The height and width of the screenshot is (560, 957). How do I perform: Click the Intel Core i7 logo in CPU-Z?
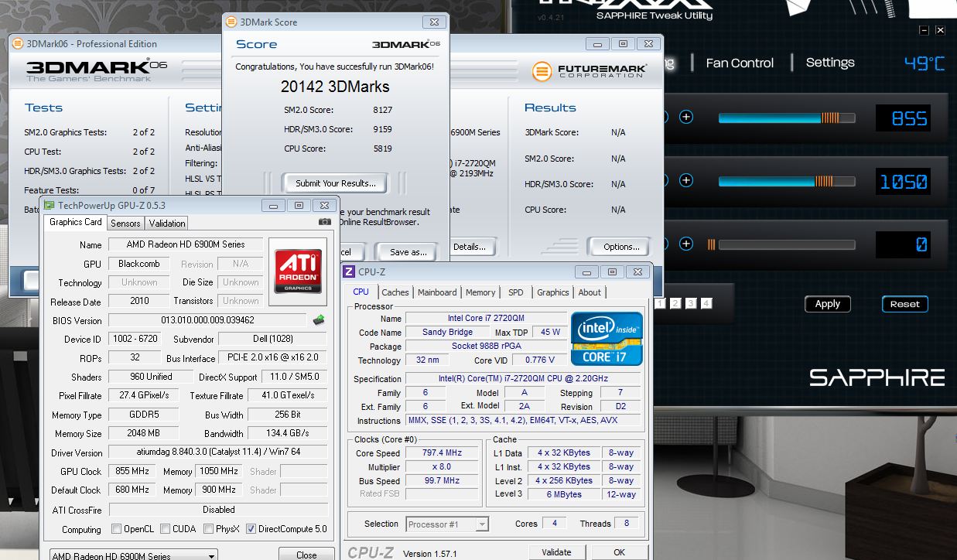coord(607,339)
